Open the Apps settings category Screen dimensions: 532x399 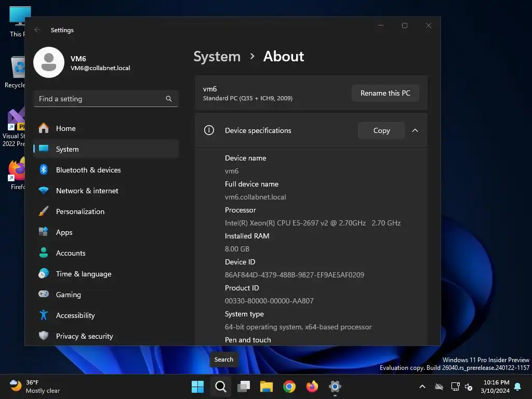[x=106, y=232]
